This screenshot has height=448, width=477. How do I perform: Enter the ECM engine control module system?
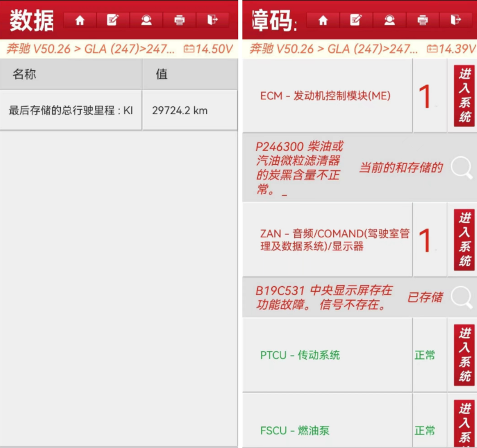point(465,96)
